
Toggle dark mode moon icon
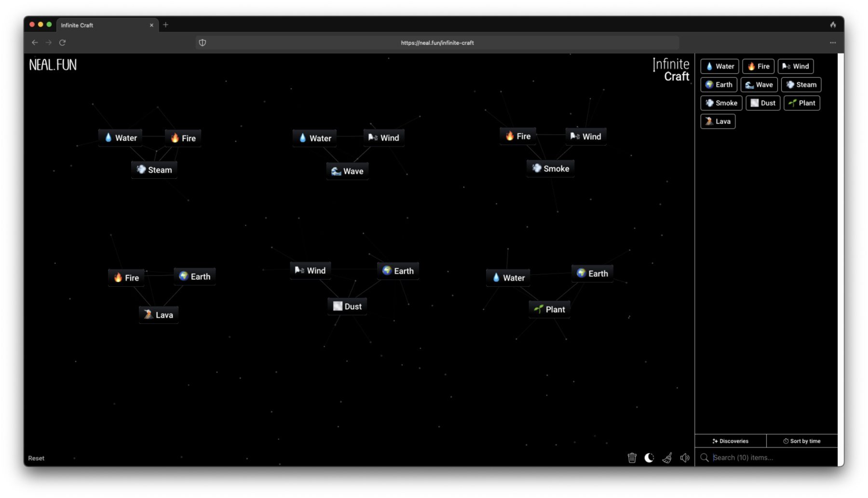pos(649,458)
